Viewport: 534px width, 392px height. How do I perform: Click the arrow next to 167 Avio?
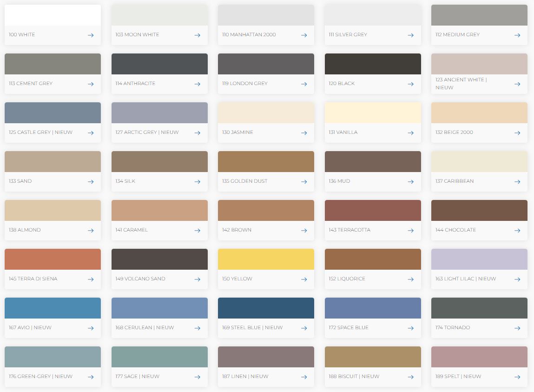tap(91, 328)
